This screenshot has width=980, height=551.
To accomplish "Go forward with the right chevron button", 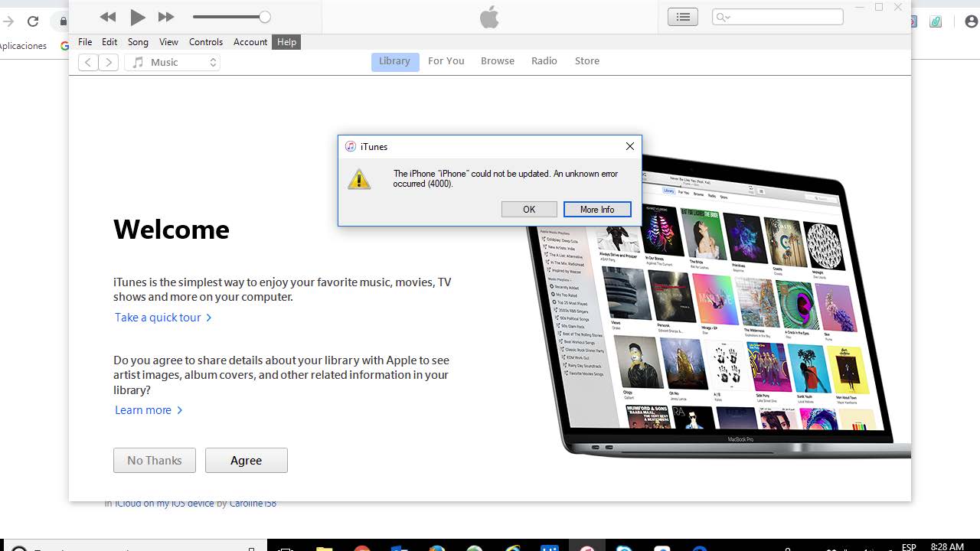I will tap(109, 63).
